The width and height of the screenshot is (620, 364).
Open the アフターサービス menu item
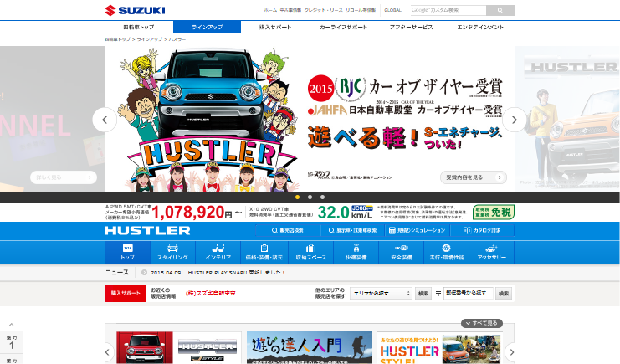click(x=411, y=28)
